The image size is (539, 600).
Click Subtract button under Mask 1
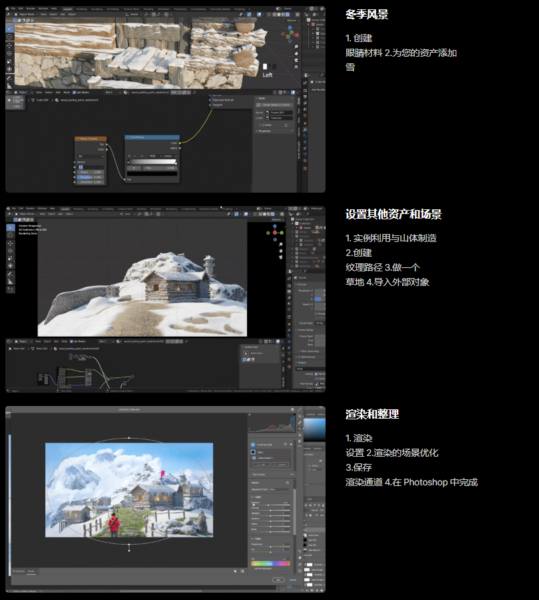[x=280, y=465]
